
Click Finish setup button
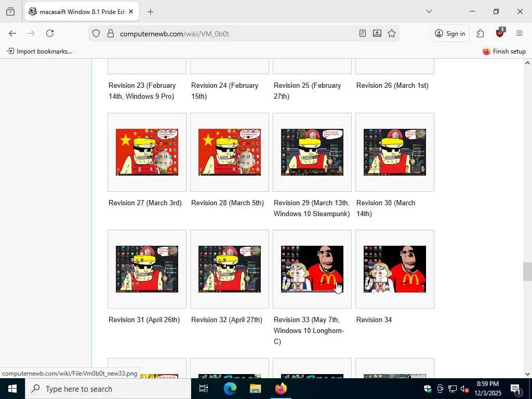tap(504, 51)
